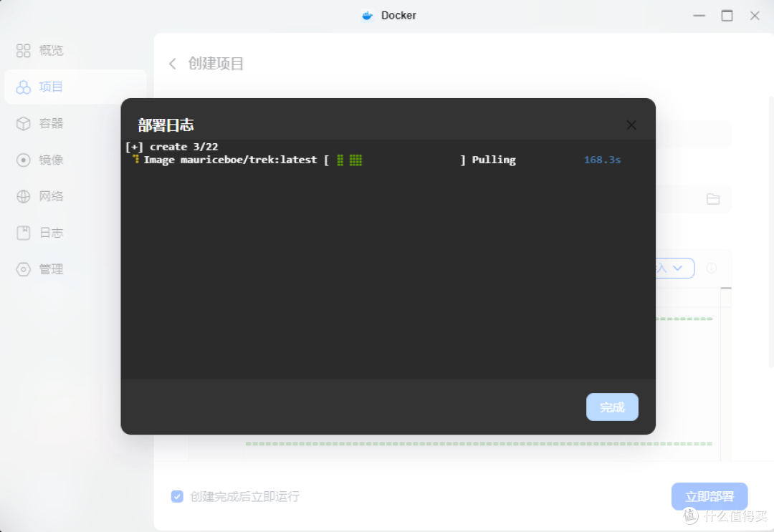Open the 概览 overview section
The height and width of the screenshot is (532, 774).
coord(75,50)
